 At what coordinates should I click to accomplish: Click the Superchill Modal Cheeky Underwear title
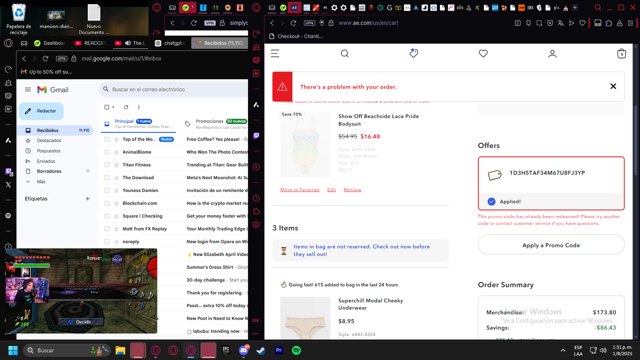pos(370,304)
